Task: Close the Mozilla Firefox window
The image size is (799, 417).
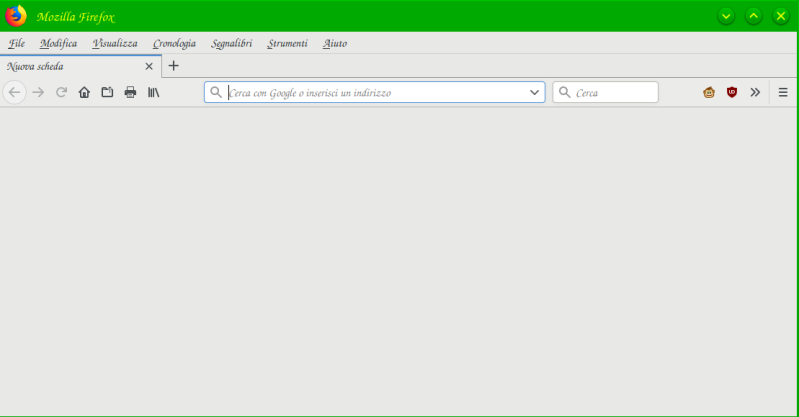Action: coord(781,16)
